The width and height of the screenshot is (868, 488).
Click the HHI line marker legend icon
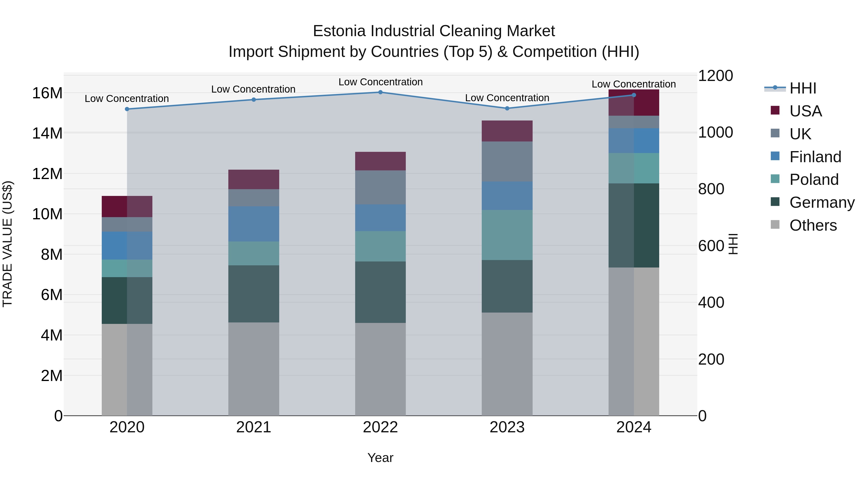point(775,87)
